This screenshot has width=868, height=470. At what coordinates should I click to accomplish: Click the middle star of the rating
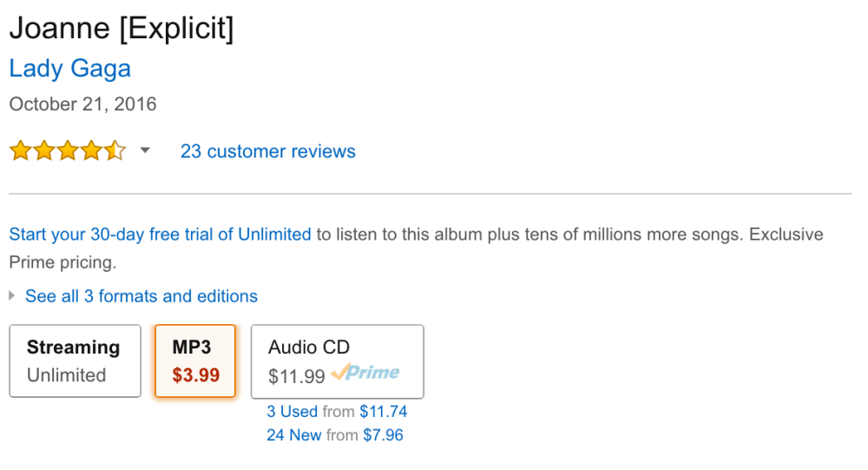[68, 151]
